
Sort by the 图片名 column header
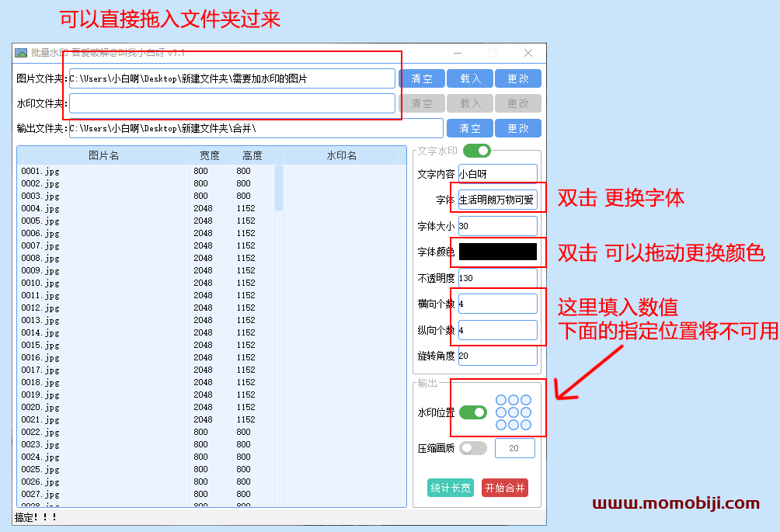coord(103,155)
